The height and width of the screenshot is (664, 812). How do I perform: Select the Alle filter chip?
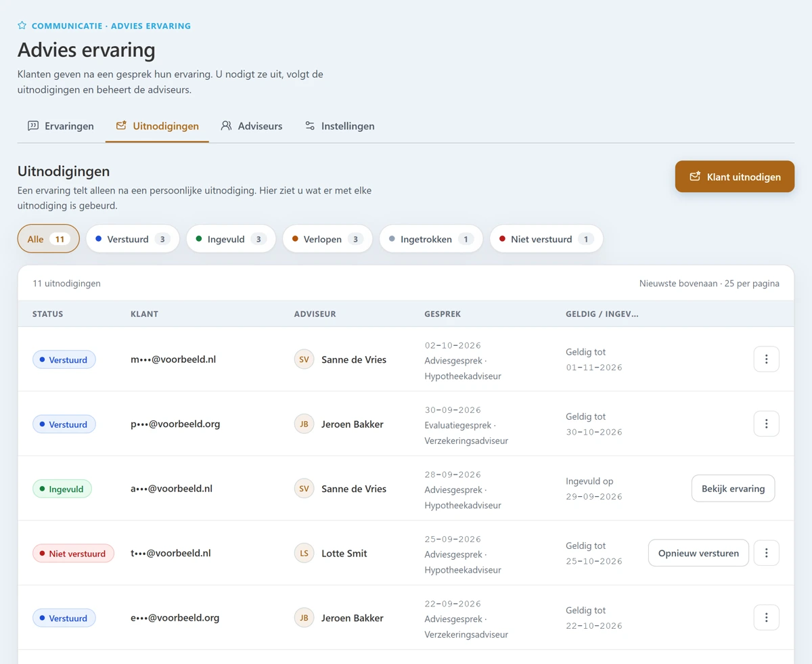(x=49, y=239)
